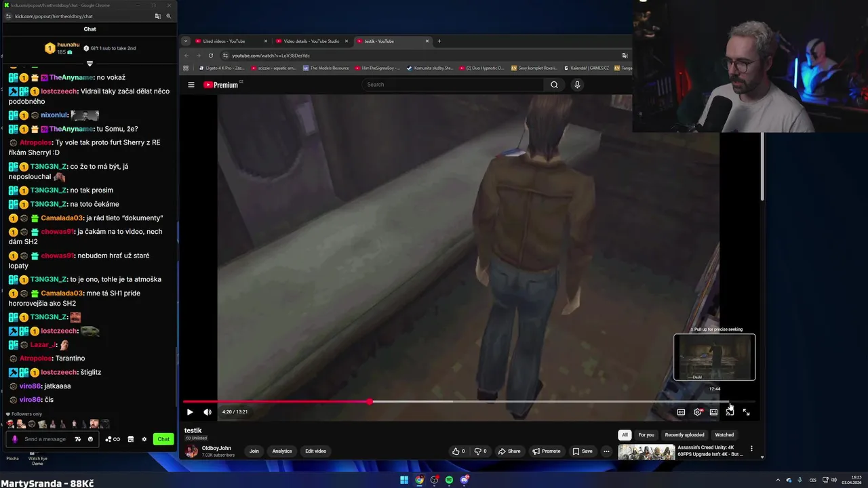The height and width of the screenshot is (488, 868).
Task: Open a new tab with plus button
Action: click(x=439, y=41)
